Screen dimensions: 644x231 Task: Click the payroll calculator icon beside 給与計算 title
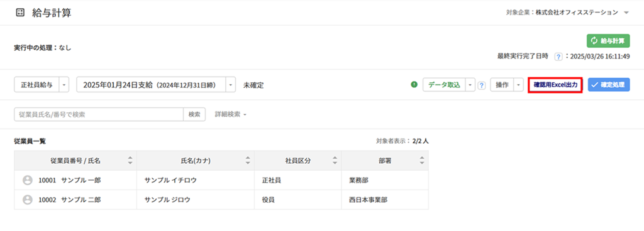pos(19,13)
